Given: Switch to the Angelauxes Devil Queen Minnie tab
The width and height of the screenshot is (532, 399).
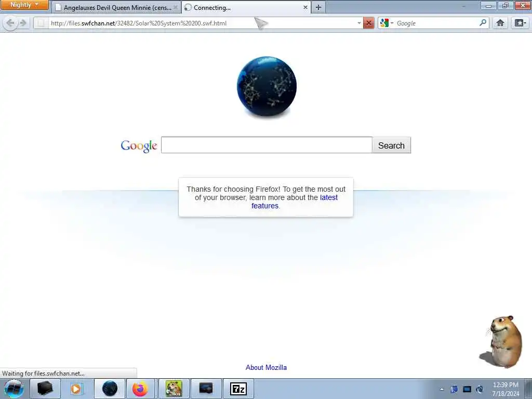Looking at the screenshot, I should pyautogui.click(x=116, y=7).
